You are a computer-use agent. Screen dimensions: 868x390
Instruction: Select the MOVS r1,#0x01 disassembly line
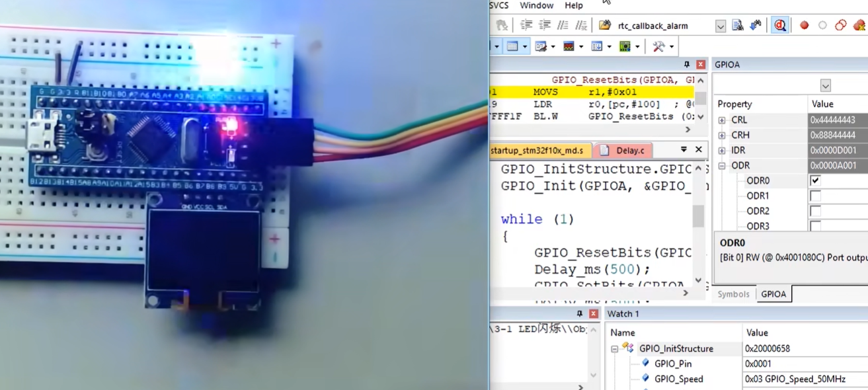(x=592, y=92)
